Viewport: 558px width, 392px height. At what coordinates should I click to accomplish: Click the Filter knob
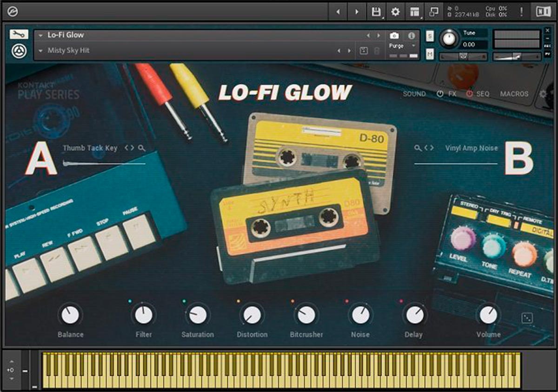coord(144,315)
